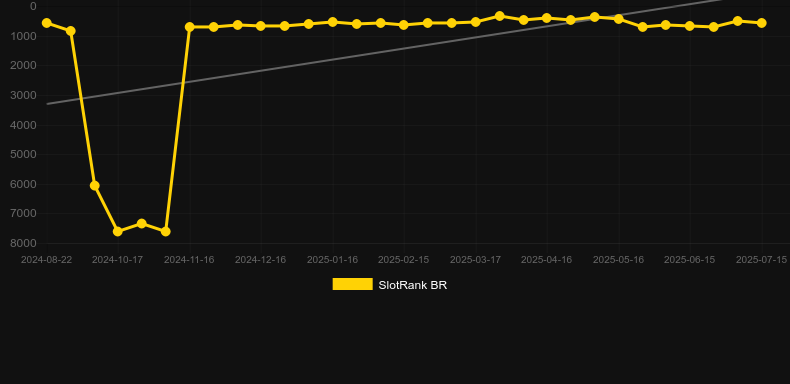The height and width of the screenshot is (384, 790).
Task: Select the data point for 2025-05-16
Action: pyautogui.click(x=619, y=19)
